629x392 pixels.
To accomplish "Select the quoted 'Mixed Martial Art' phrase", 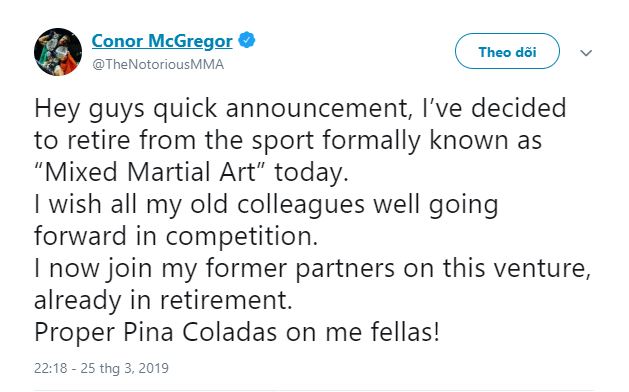I will 149,172.
